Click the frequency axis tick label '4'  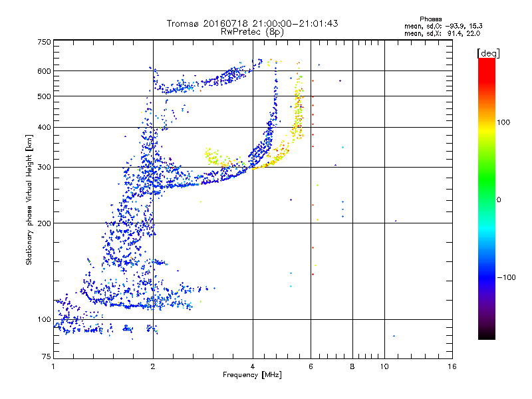point(253,366)
